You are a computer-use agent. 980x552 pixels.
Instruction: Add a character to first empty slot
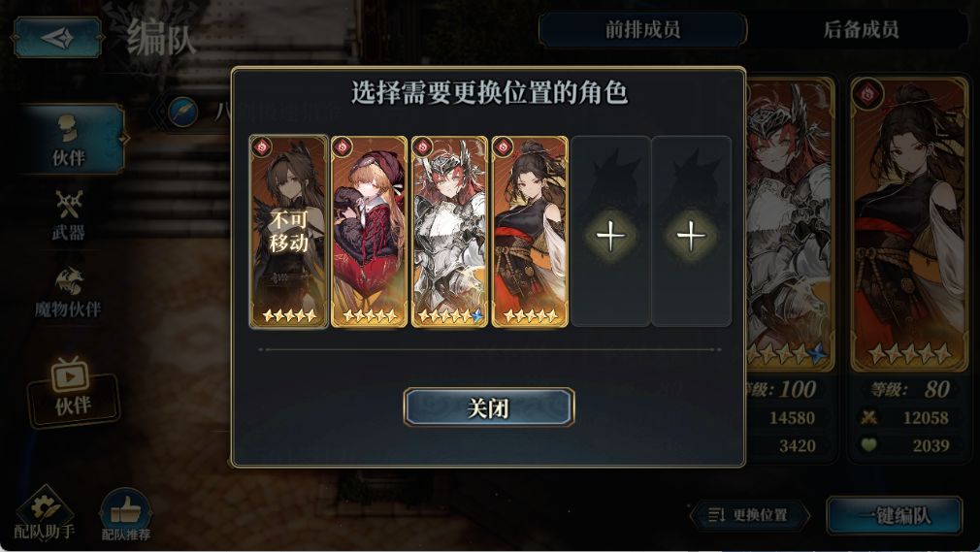tap(610, 231)
